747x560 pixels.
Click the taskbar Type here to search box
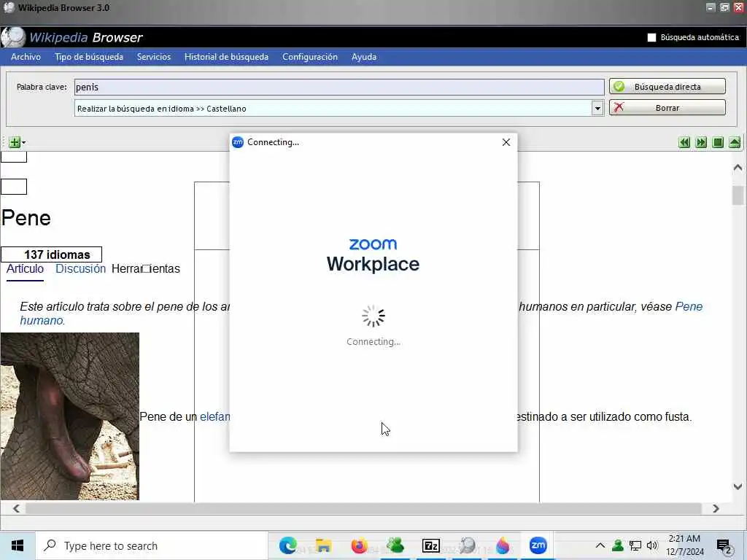152,545
